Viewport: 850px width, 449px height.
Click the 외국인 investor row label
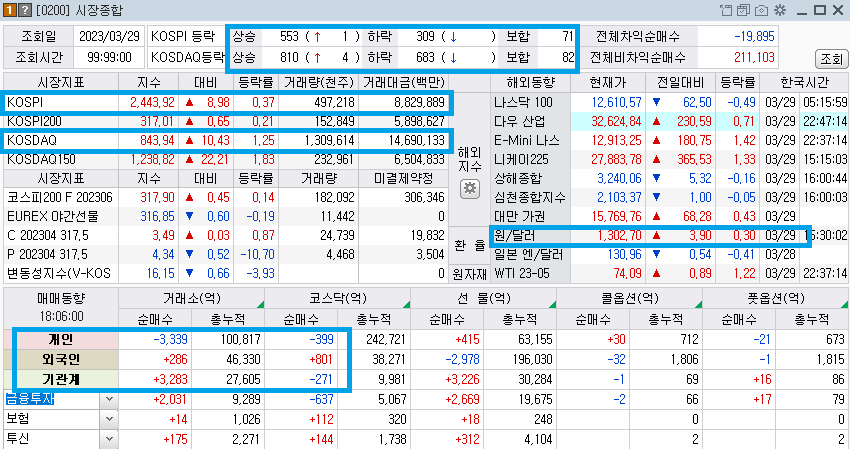[x=61, y=360]
